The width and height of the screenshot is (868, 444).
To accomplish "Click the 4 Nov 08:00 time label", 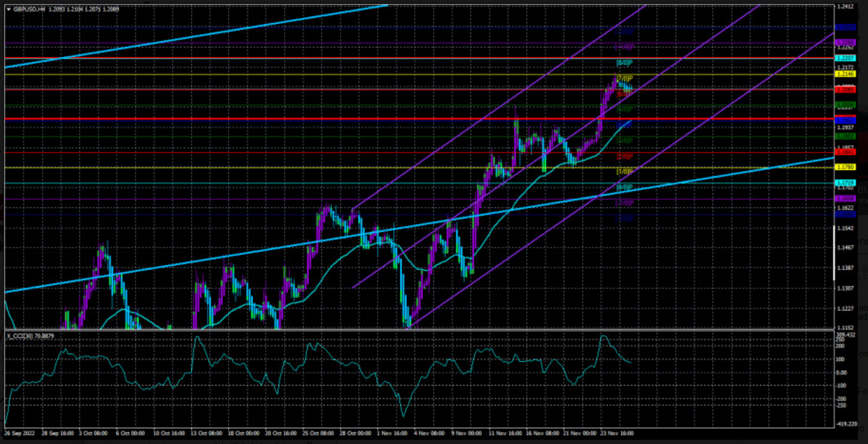I will 429,434.
